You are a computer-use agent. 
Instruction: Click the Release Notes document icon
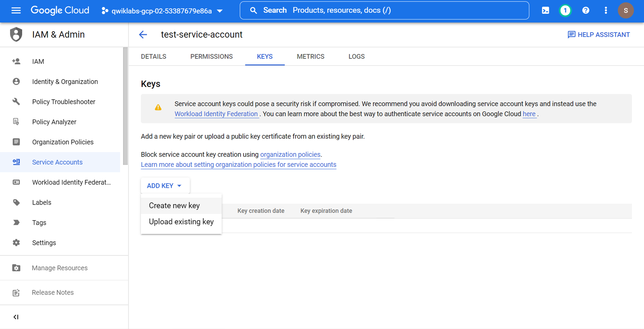click(x=16, y=292)
